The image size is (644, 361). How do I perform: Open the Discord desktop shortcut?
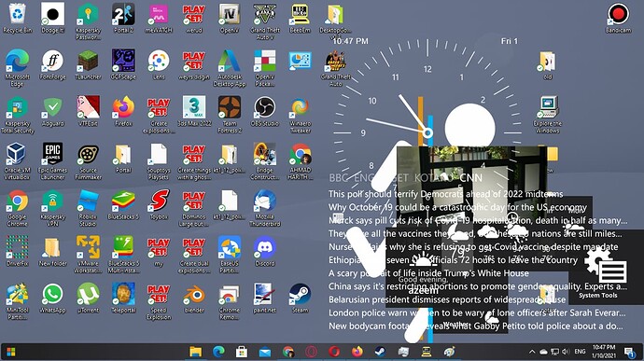pyautogui.click(x=264, y=251)
